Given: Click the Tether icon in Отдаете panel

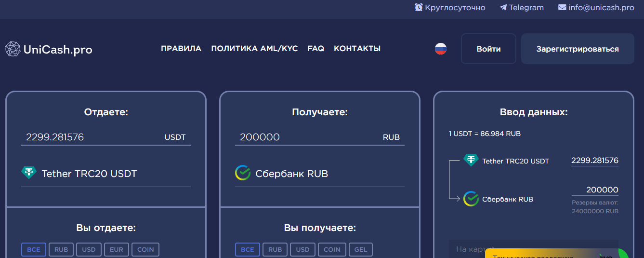Looking at the screenshot, I should [x=29, y=173].
